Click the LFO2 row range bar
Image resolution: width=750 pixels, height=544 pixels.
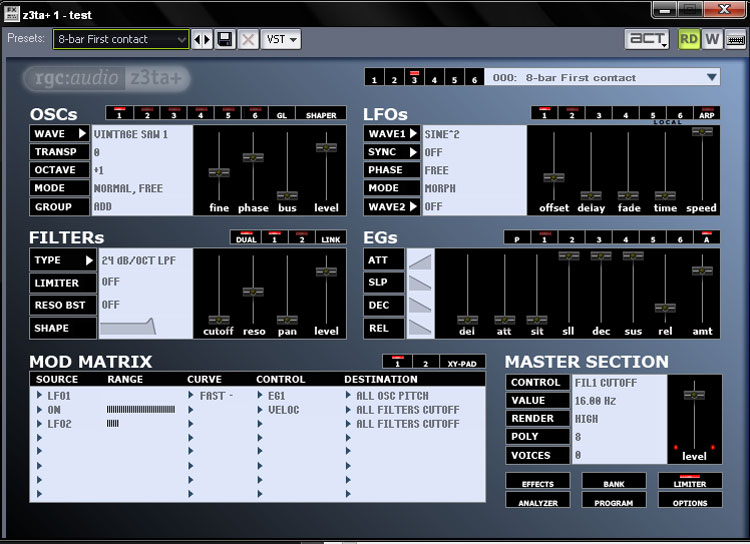tap(113, 423)
